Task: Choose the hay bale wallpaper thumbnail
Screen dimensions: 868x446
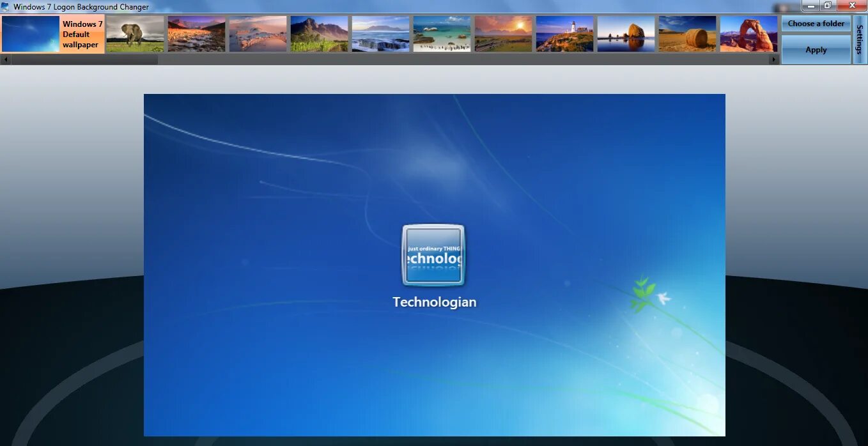Action: coord(688,35)
